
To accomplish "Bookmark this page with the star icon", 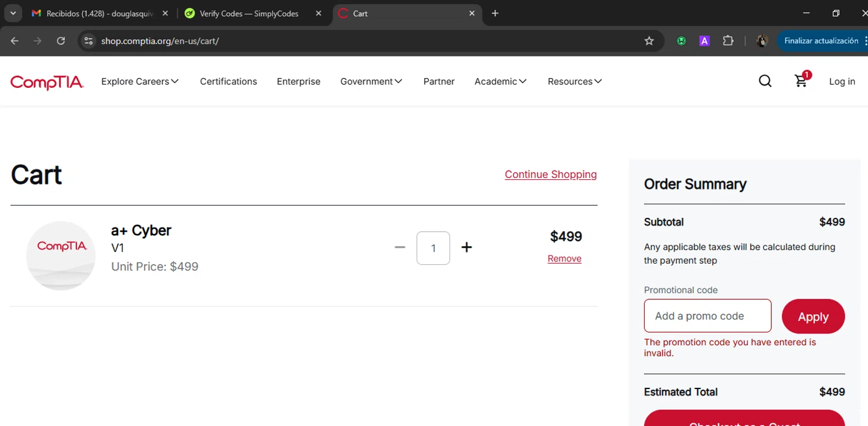I will [649, 40].
